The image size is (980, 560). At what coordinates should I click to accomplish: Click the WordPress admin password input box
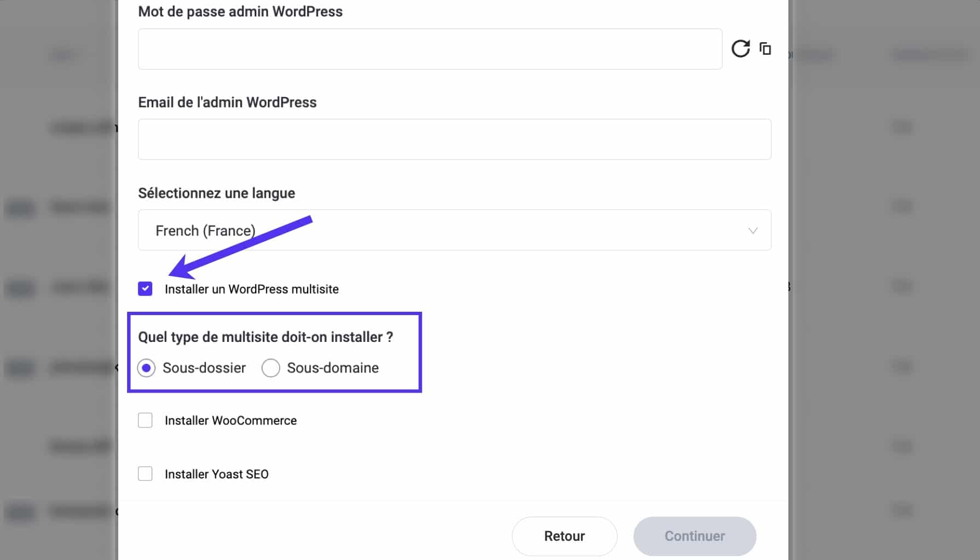point(430,49)
